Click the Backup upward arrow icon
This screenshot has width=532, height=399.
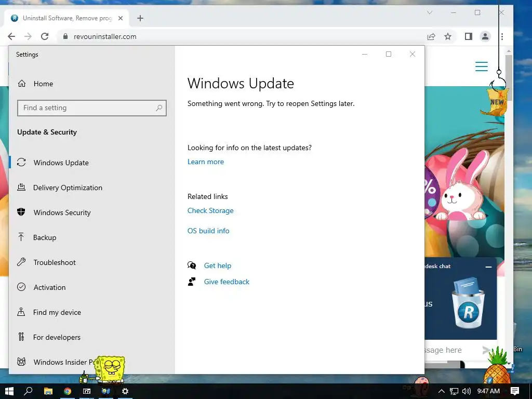point(21,237)
